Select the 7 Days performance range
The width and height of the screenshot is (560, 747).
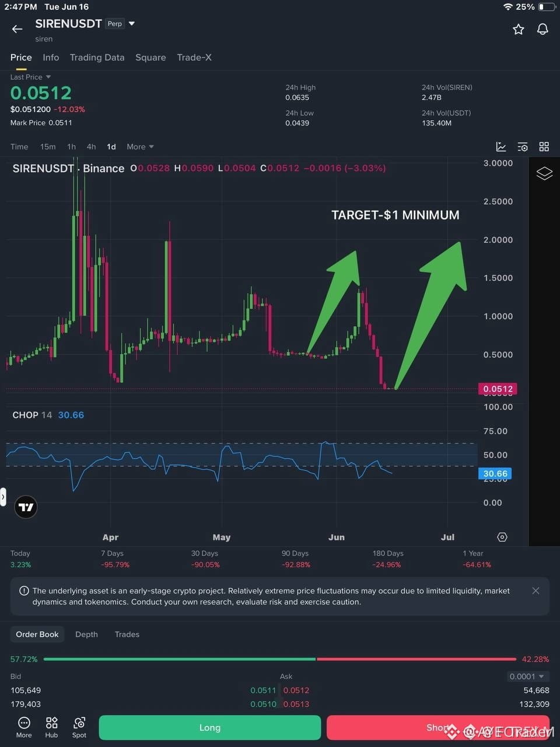(x=115, y=558)
